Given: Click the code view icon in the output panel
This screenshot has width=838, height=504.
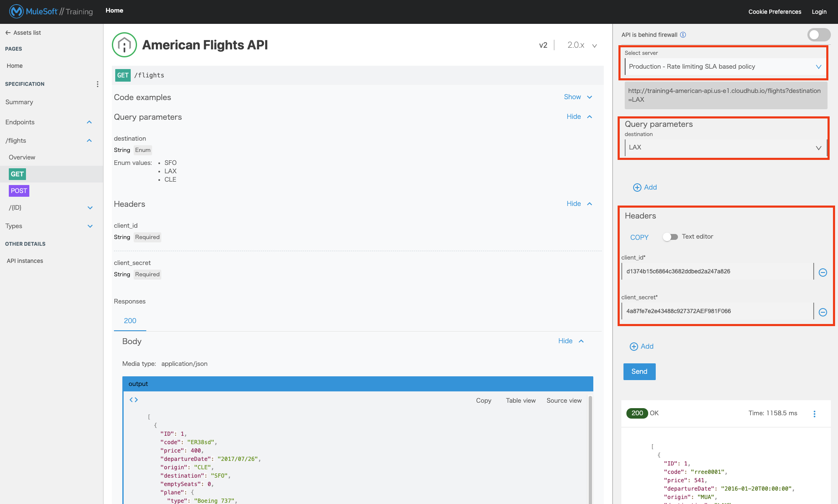Looking at the screenshot, I should pos(133,399).
